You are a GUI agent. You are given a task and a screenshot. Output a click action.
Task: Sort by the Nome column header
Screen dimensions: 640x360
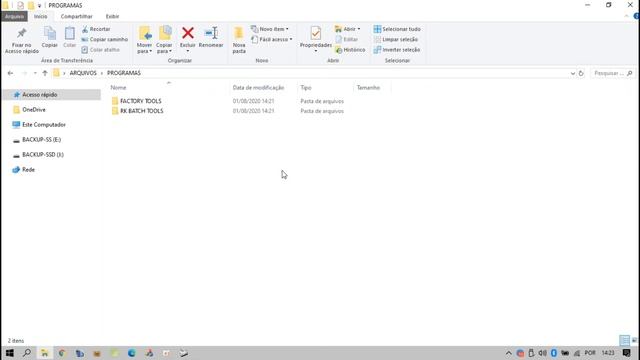118,88
